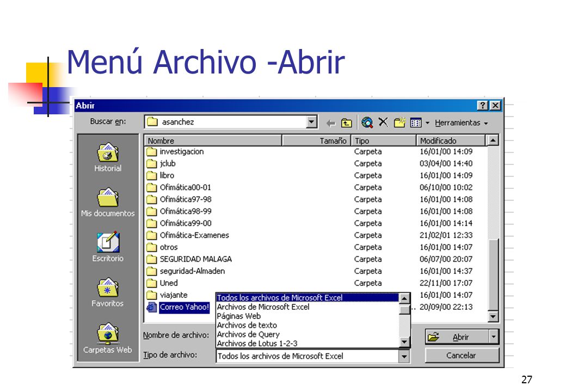
Task: Open the Herramientas menu
Action: point(461,122)
